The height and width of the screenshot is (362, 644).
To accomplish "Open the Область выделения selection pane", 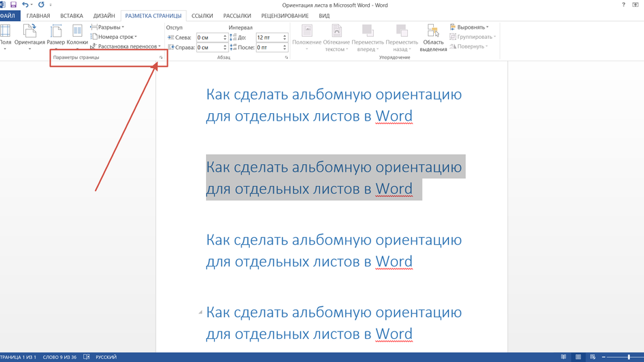I will [x=433, y=37].
